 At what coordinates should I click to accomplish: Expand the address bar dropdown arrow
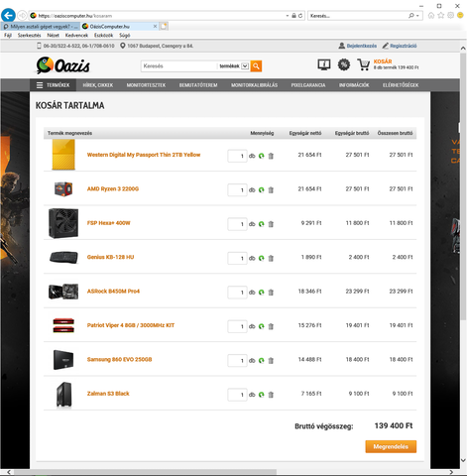[x=288, y=16]
